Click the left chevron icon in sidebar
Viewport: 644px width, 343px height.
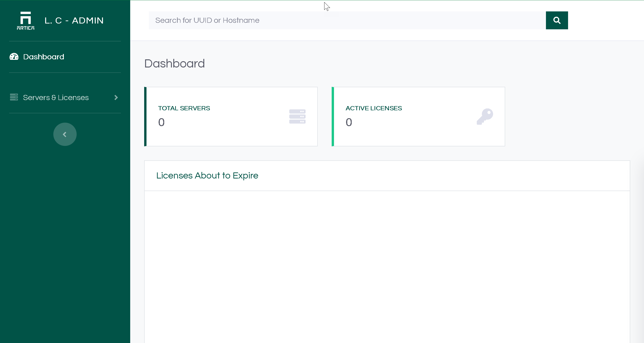click(x=65, y=135)
